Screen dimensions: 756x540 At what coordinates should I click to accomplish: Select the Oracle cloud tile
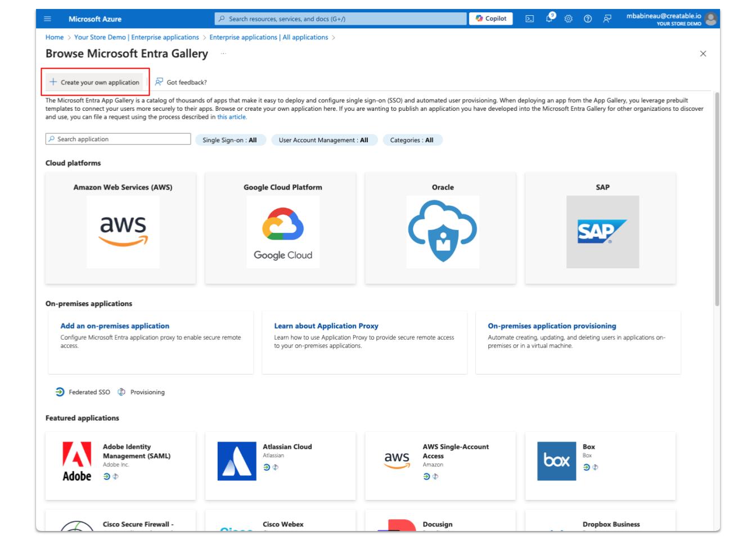(440, 228)
